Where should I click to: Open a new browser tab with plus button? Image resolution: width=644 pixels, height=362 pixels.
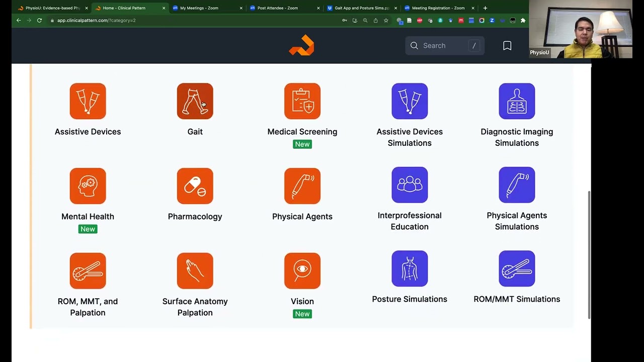[485, 8]
